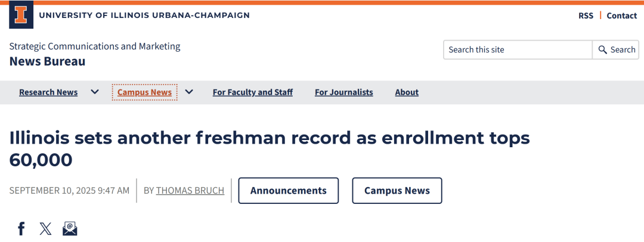The image size is (644, 242).
Task: Click the Campus News category button
Action: (397, 191)
